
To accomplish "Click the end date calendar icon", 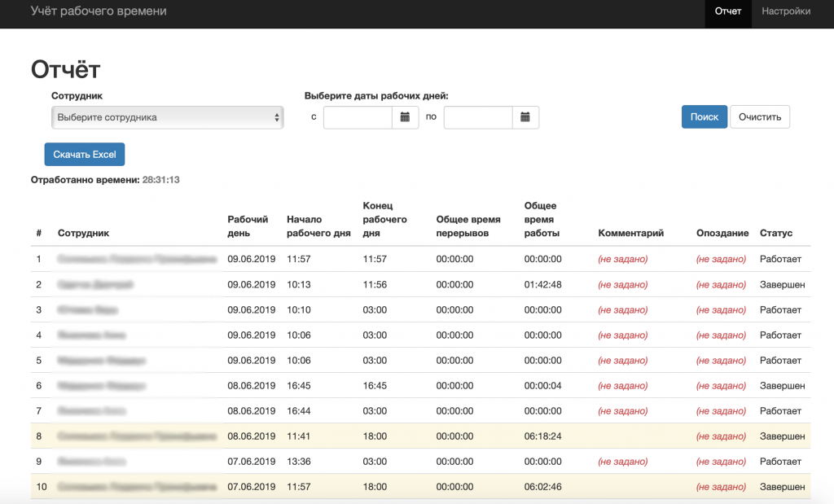I will (x=525, y=117).
